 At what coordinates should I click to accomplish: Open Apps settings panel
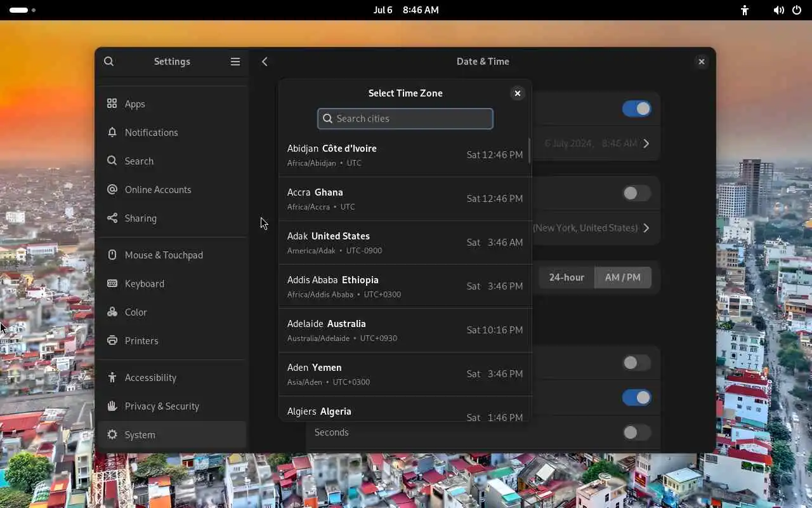click(172, 104)
